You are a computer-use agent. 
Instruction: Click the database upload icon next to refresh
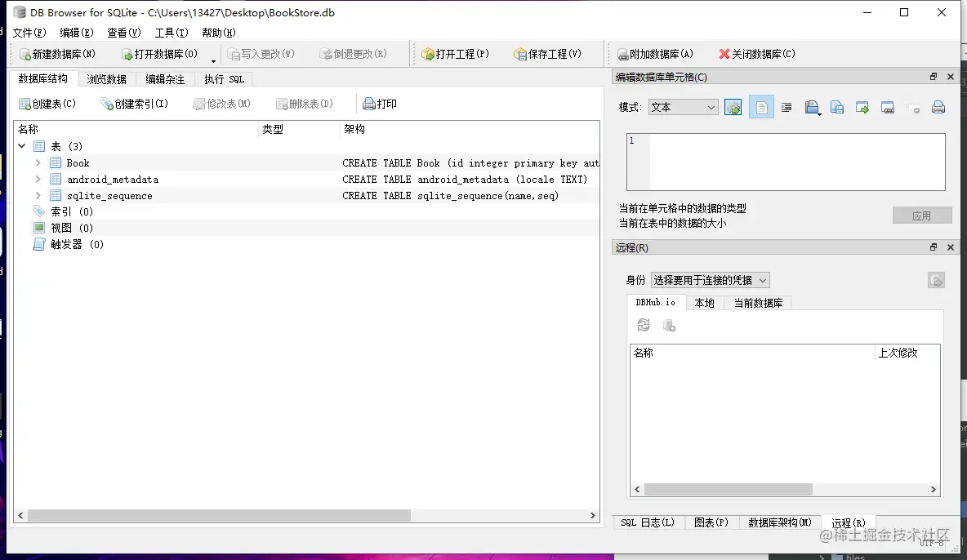669,325
